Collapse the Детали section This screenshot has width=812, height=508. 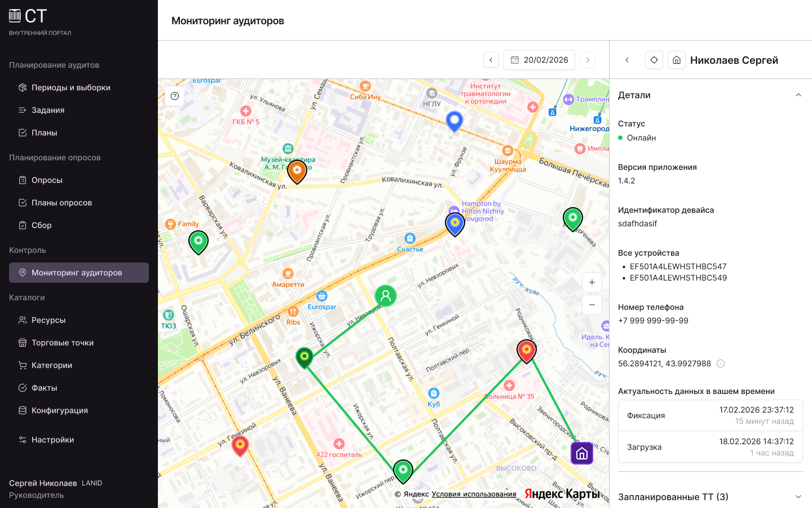798,95
